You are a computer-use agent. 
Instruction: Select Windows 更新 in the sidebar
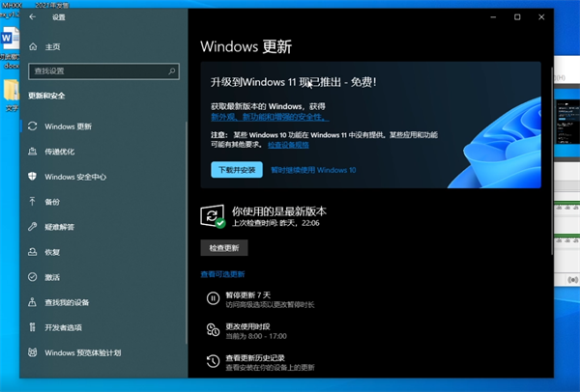pyautogui.click(x=68, y=126)
